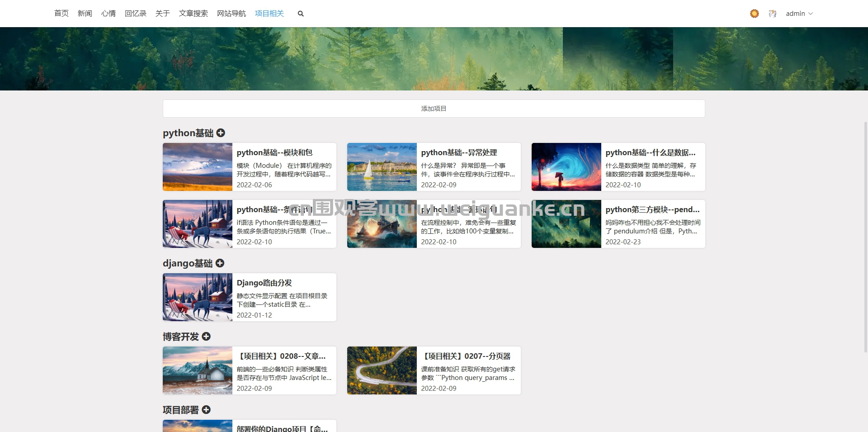The image size is (868, 432).
Task: Click date 2022-02-06 on 模块和包 card
Action: 255,185
